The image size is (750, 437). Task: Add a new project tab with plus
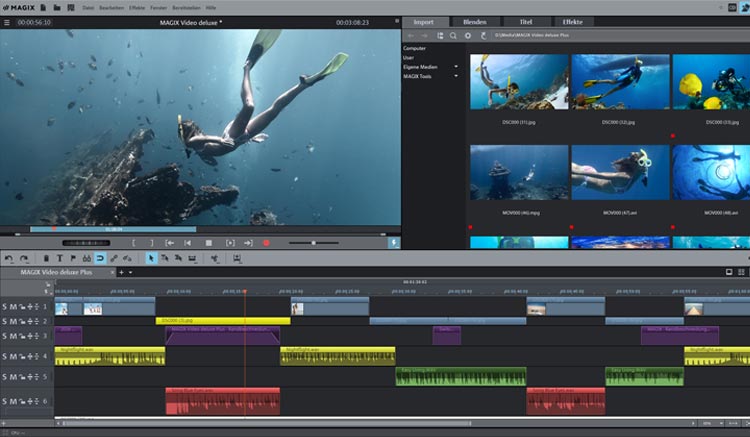[x=121, y=272]
